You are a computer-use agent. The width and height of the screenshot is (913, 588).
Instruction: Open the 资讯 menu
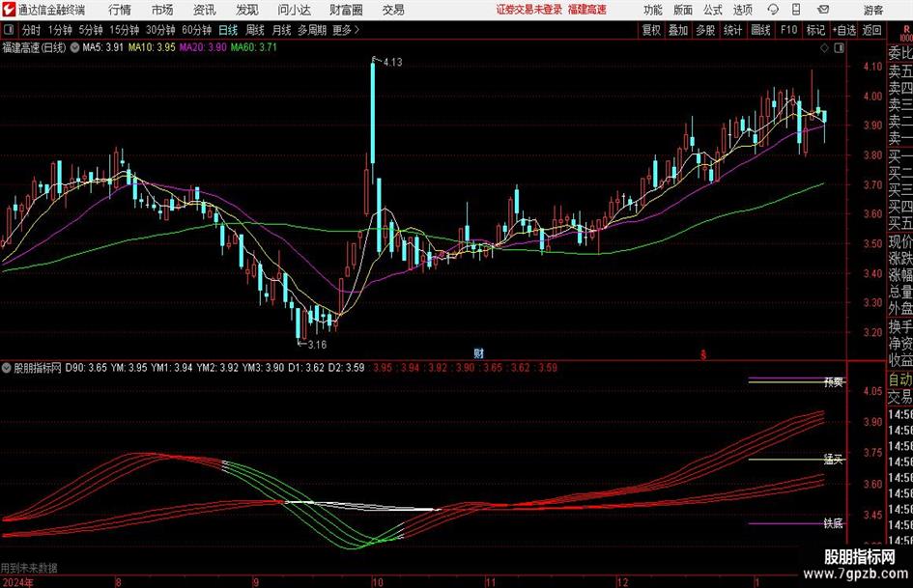204,10
